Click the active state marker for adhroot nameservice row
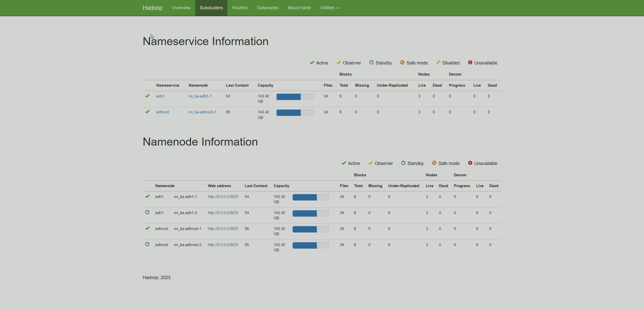Image resolution: width=644 pixels, height=309 pixels. (147, 112)
